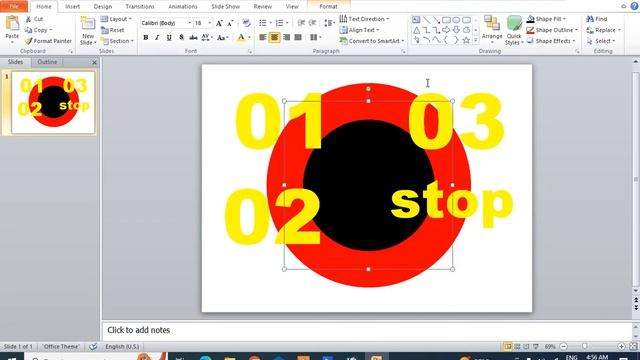Toggle Strikethrough formatting
The height and width of the screenshot is (360, 640).
193,38
